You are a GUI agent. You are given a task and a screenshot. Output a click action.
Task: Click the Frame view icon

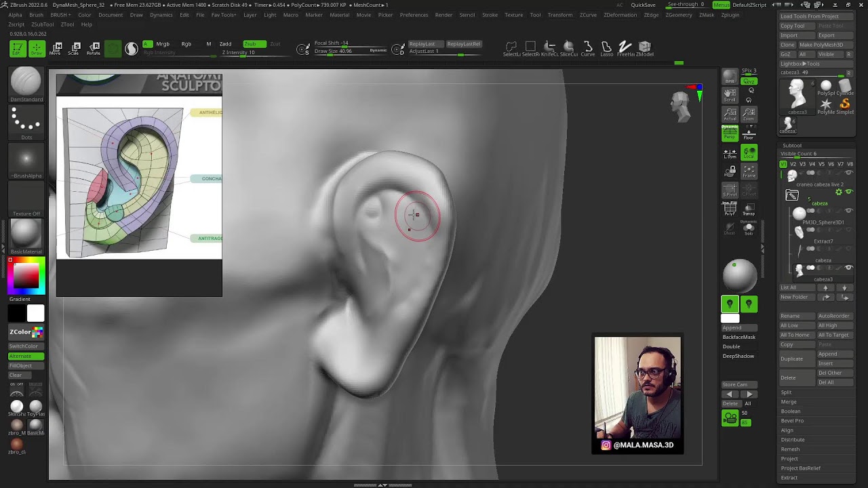point(749,171)
